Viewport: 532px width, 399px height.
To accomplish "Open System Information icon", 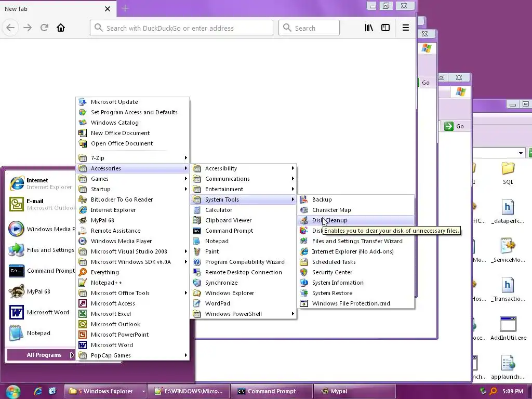I will [304, 283].
